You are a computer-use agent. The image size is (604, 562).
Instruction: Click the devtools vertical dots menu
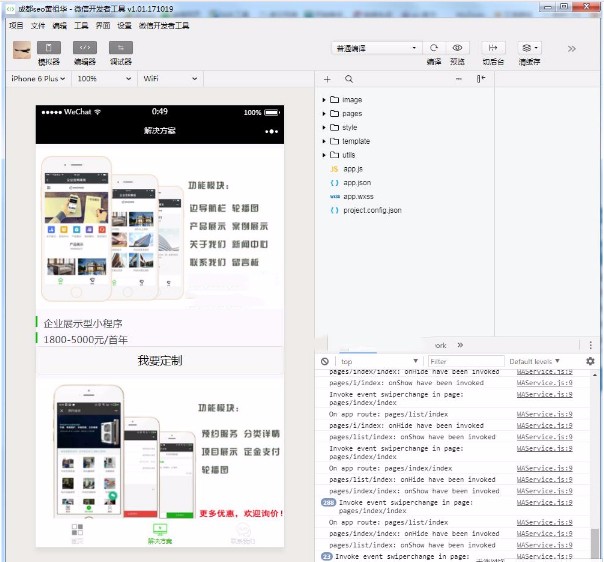tap(591, 345)
